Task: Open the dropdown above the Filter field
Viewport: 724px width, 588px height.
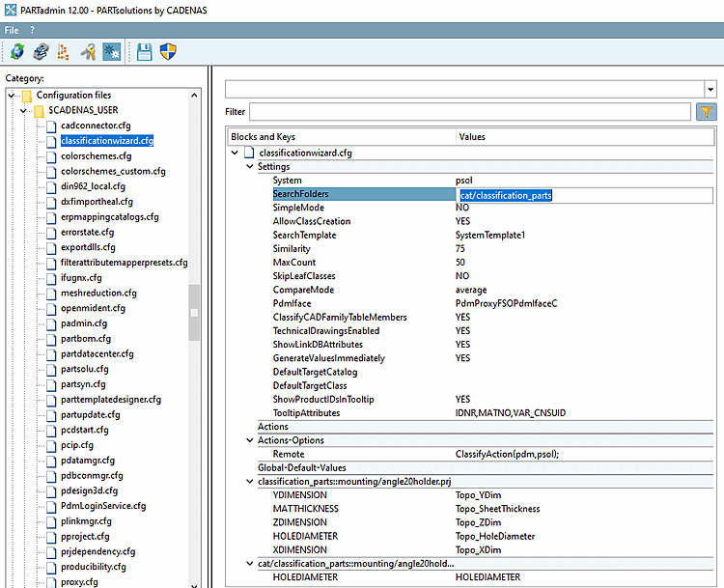Action: 710,89
